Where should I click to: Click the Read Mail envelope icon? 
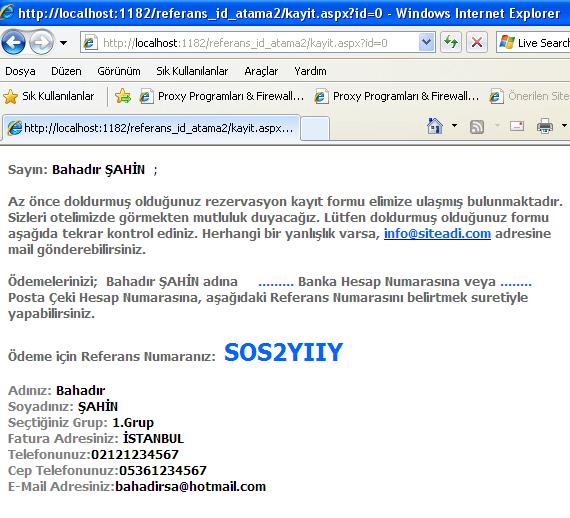pyautogui.click(x=517, y=126)
